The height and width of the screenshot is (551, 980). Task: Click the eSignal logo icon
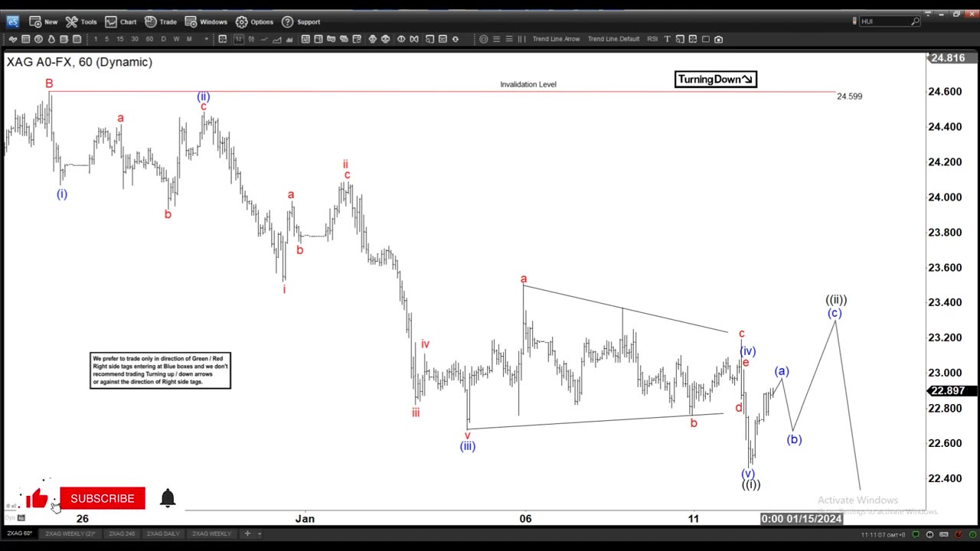(12, 21)
